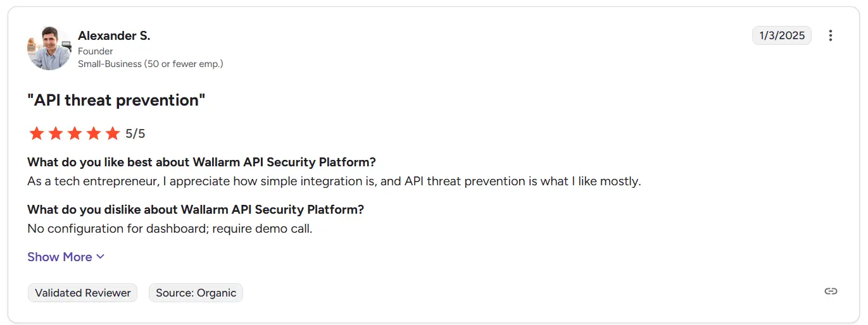
Task: Expand review with Show More
Action: [66, 257]
